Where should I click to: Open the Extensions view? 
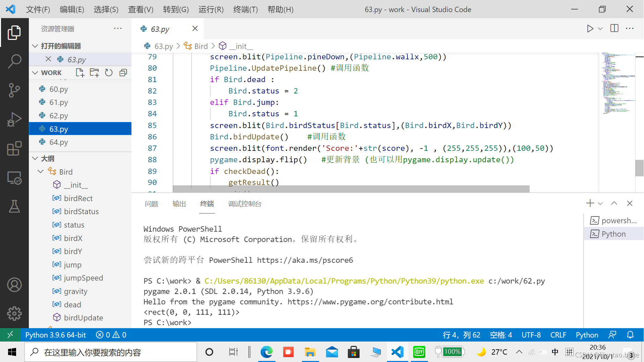tap(14, 148)
